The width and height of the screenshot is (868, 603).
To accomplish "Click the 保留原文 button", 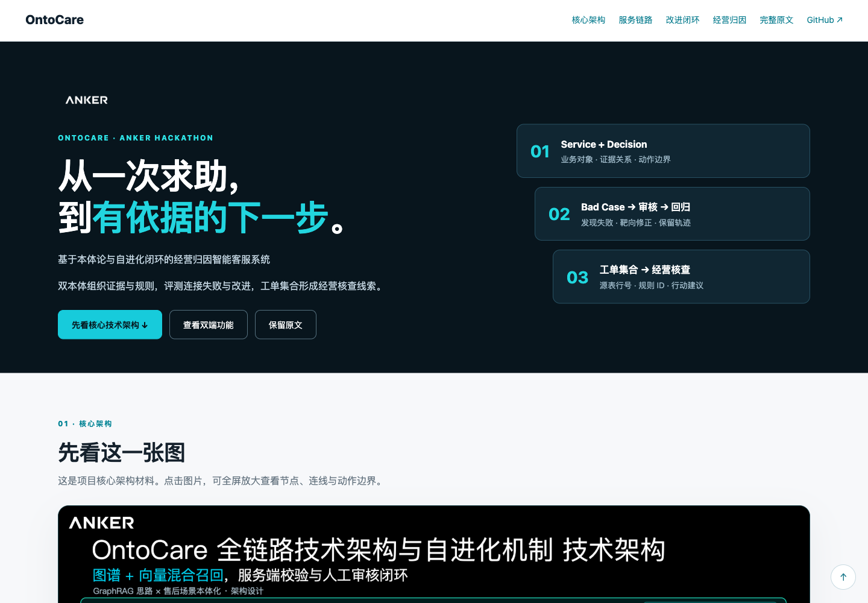I will (x=286, y=324).
